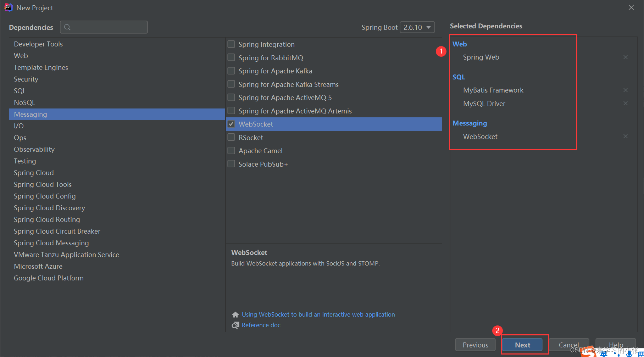Select MySQL Driver in Selected Dependencies
This screenshot has width=644, height=357.
click(x=484, y=104)
